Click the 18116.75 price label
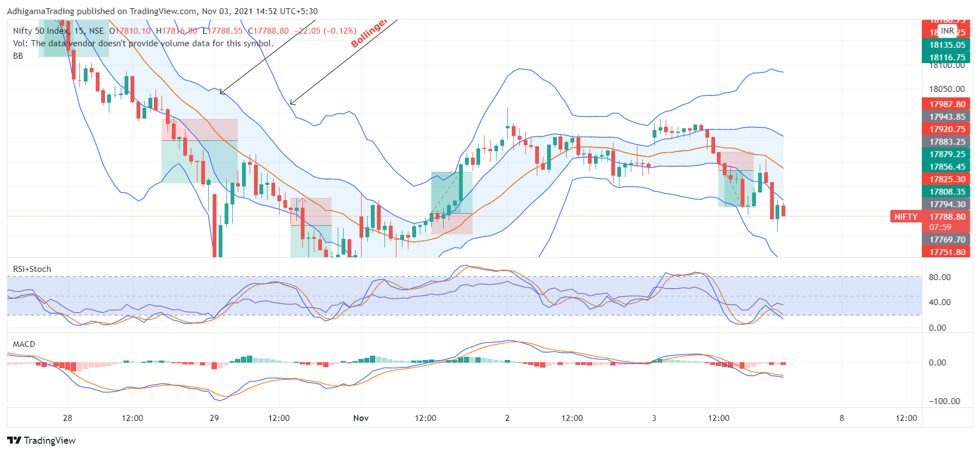Viewport: 980px width, 453px height. (x=947, y=58)
